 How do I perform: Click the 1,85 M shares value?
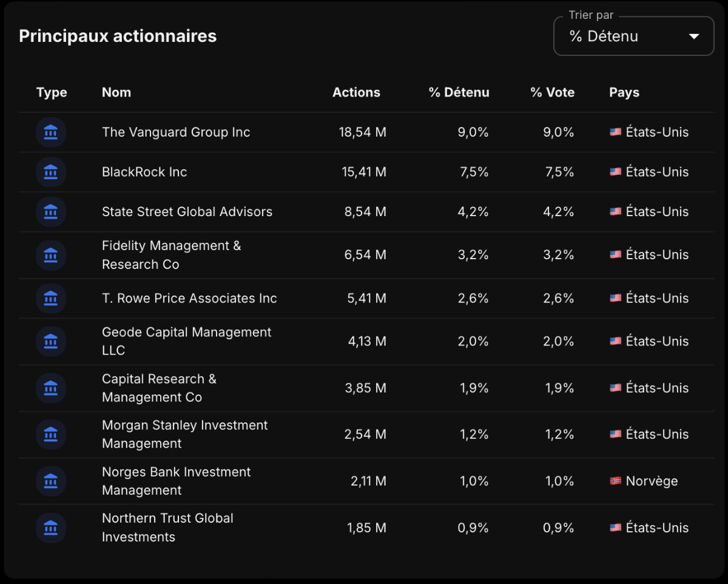click(x=366, y=528)
